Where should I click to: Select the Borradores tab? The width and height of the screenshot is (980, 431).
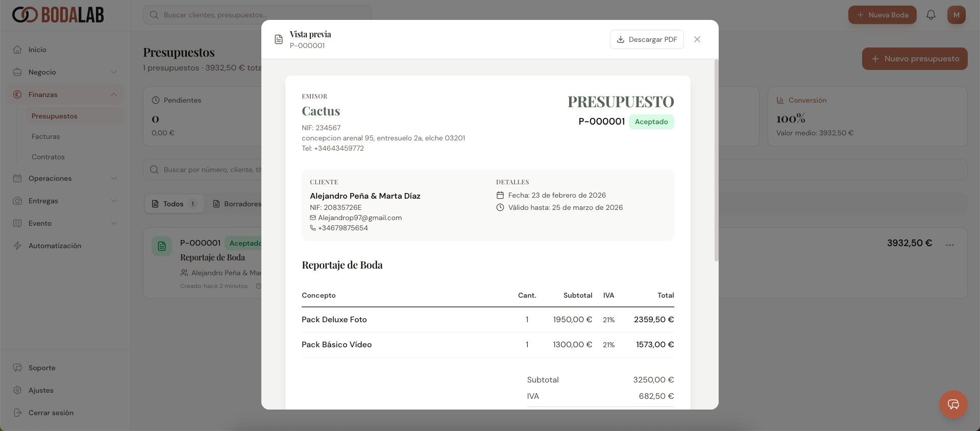pos(236,204)
